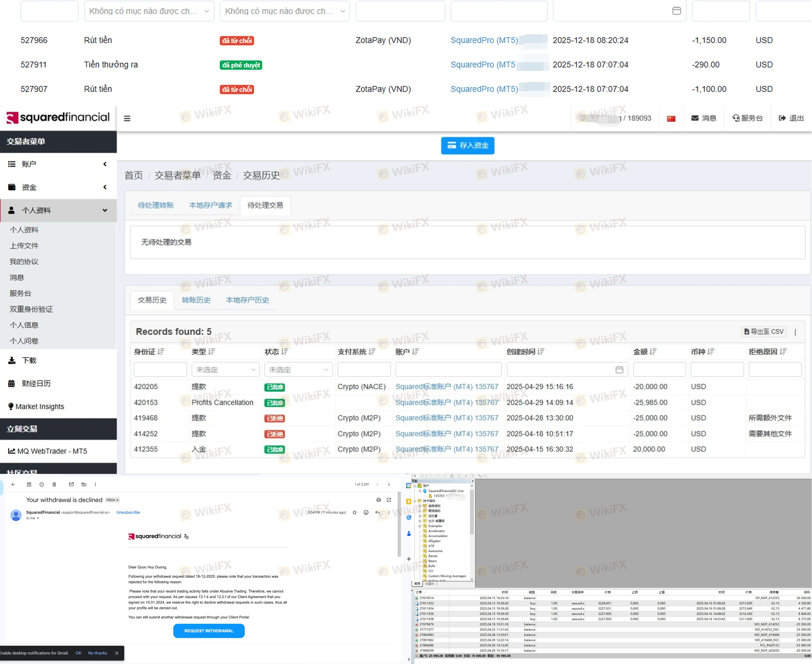Open the 服务台 headset icon in the header

tap(736, 118)
